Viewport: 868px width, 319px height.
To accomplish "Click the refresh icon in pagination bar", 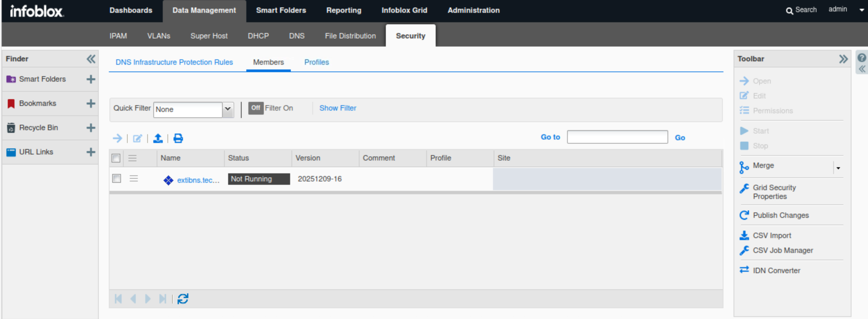I will 183,298.
